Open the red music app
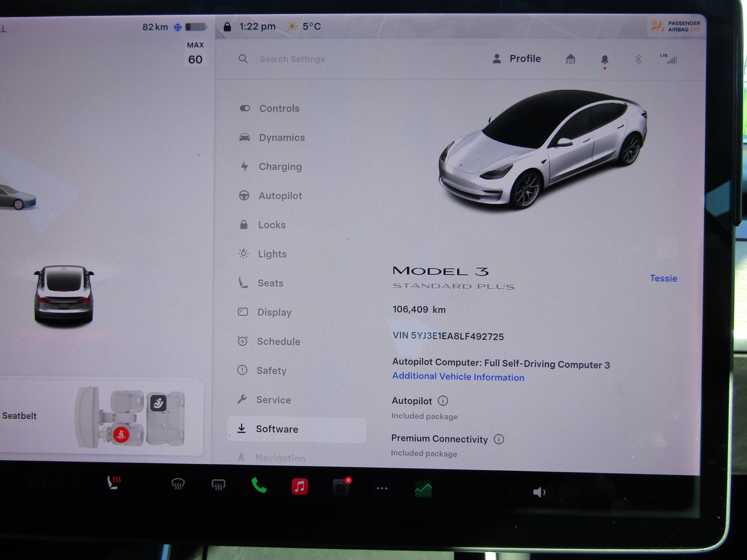 click(x=300, y=487)
